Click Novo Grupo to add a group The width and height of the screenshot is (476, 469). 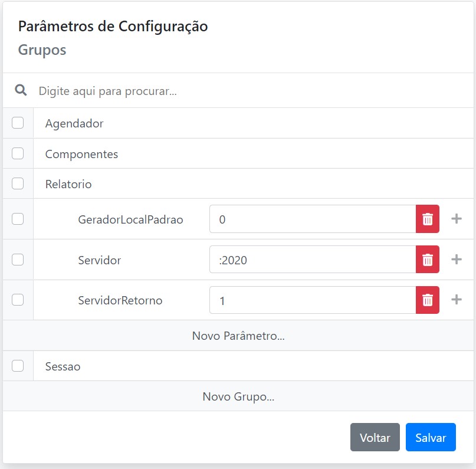point(238,396)
